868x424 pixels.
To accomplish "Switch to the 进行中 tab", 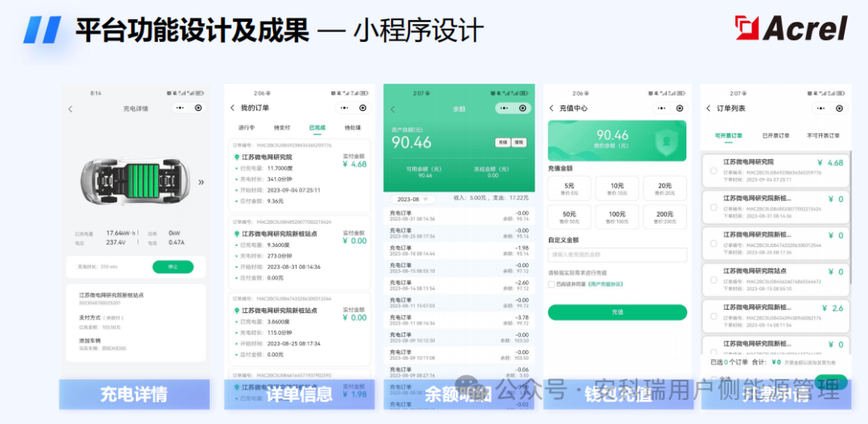I will click(247, 127).
